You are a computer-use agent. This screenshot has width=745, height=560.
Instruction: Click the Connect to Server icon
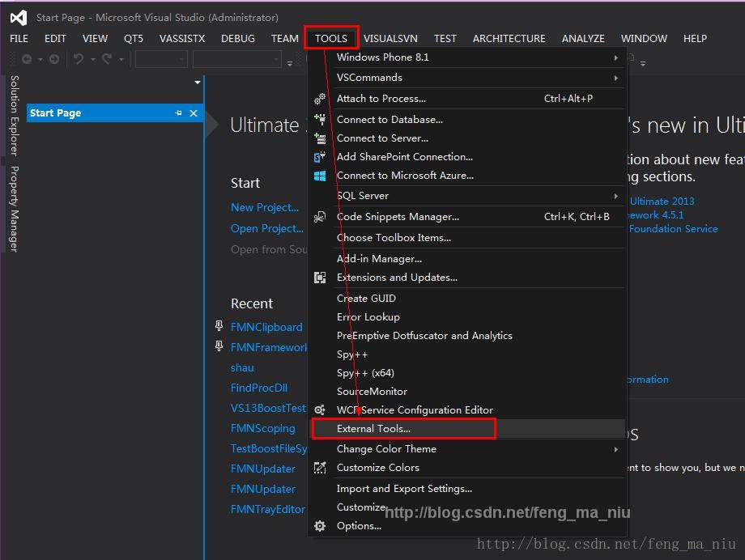pos(320,138)
